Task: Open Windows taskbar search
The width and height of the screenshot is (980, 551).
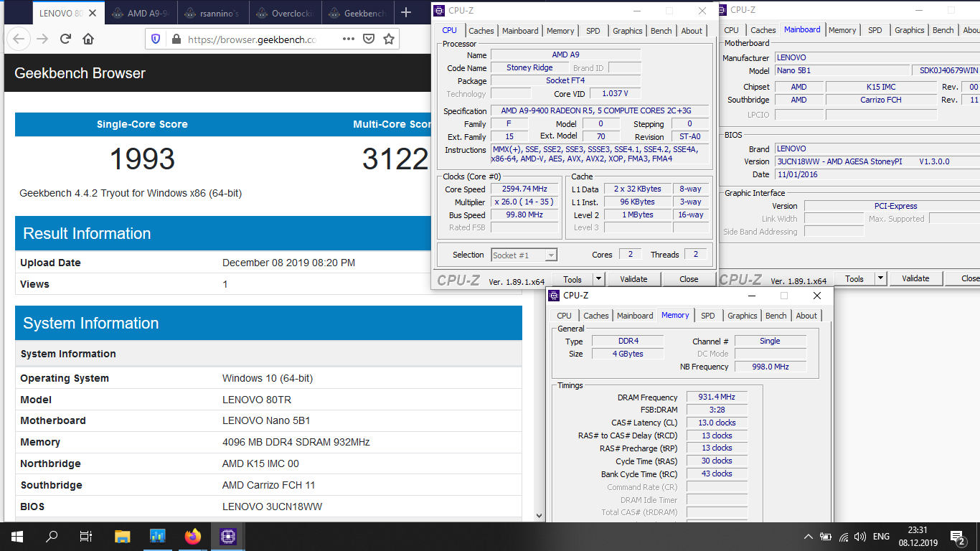Action: [52, 536]
